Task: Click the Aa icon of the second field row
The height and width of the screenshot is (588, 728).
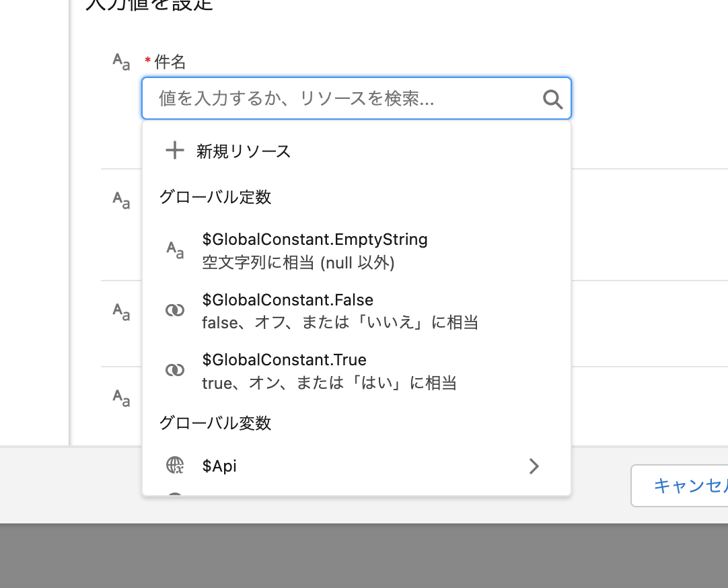Action: click(120, 200)
